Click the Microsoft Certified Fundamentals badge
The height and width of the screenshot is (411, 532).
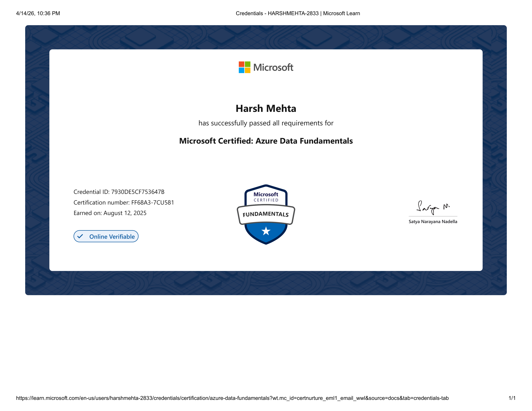266,215
